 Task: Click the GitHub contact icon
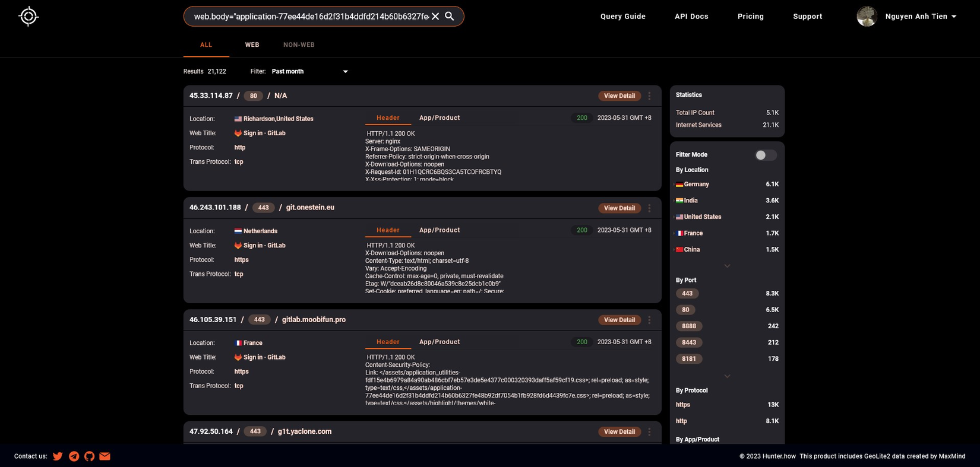(89, 456)
